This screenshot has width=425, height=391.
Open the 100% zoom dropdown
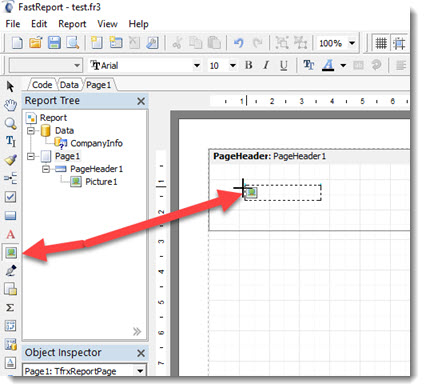(352, 43)
